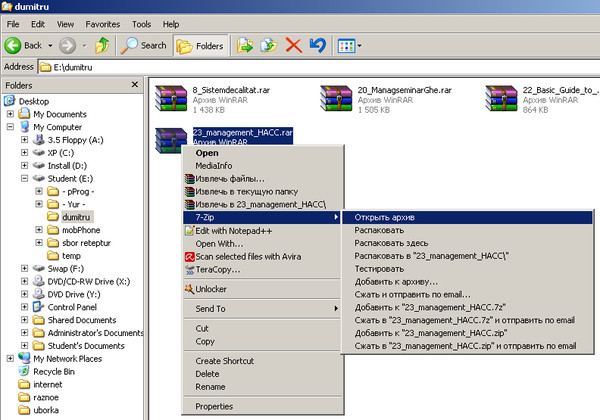600x420 pixels.
Task: Choose Edit with Notepad++
Action: [262, 231]
